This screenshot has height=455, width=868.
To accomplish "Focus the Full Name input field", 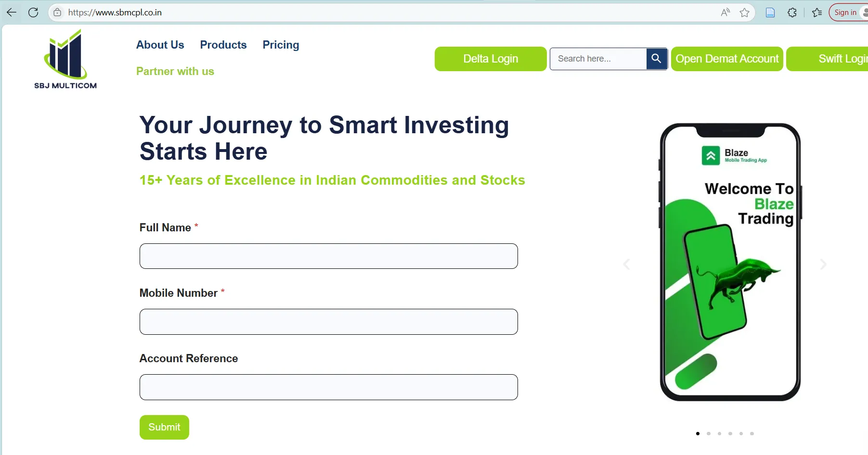I will click(329, 256).
